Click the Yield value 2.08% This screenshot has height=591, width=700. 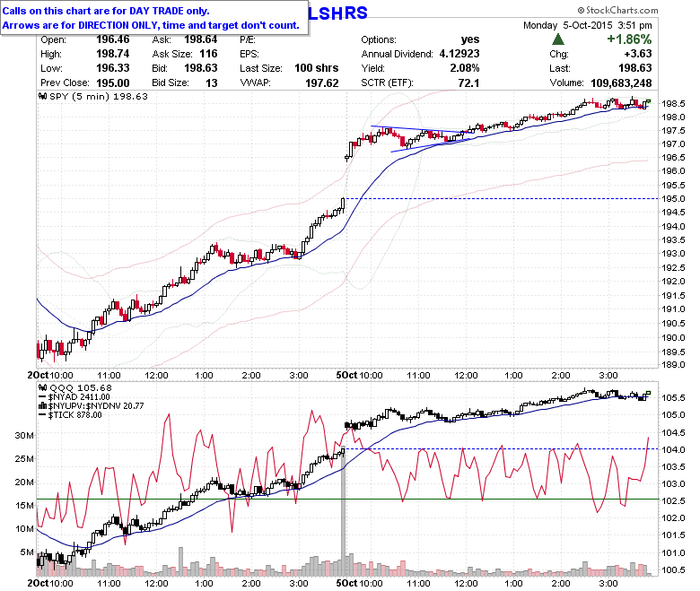click(x=465, y=68)
